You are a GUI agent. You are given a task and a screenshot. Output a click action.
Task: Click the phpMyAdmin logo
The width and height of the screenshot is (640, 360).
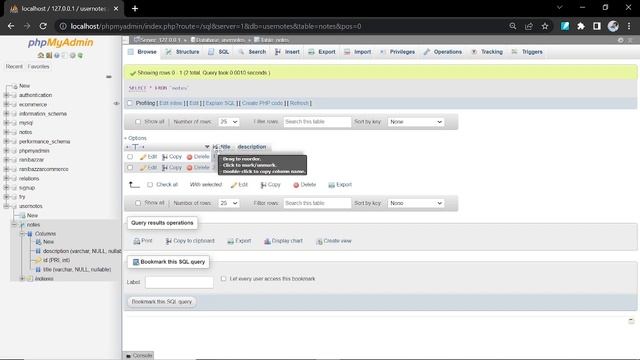[60, 42]
